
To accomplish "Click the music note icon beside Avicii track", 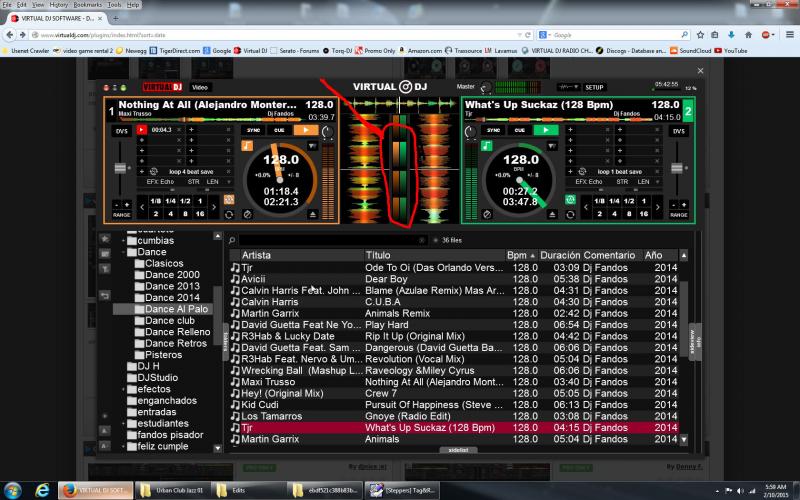I will click(x=235, y=279).
